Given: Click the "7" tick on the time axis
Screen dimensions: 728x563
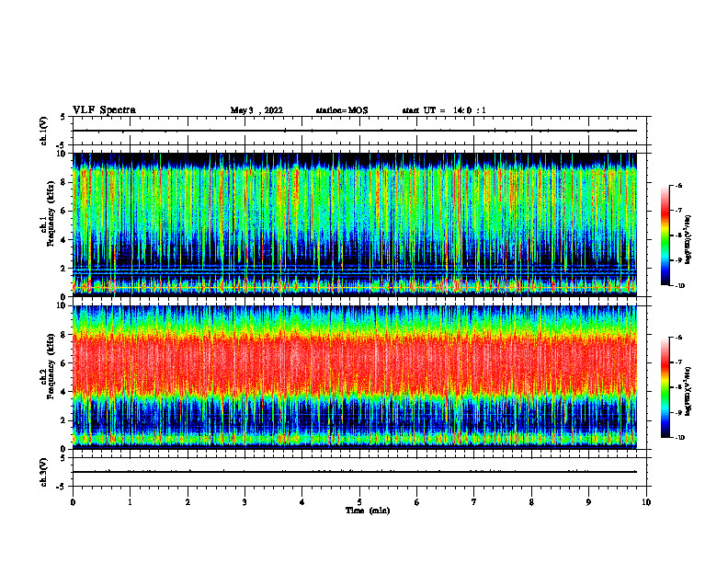Looking at the screenshot, I should coord(474,502).
